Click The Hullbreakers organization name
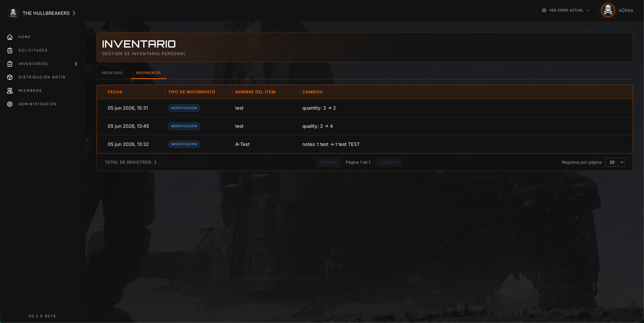Image resolution: width=644 pixels, height=323 pixels. point(46,13)
